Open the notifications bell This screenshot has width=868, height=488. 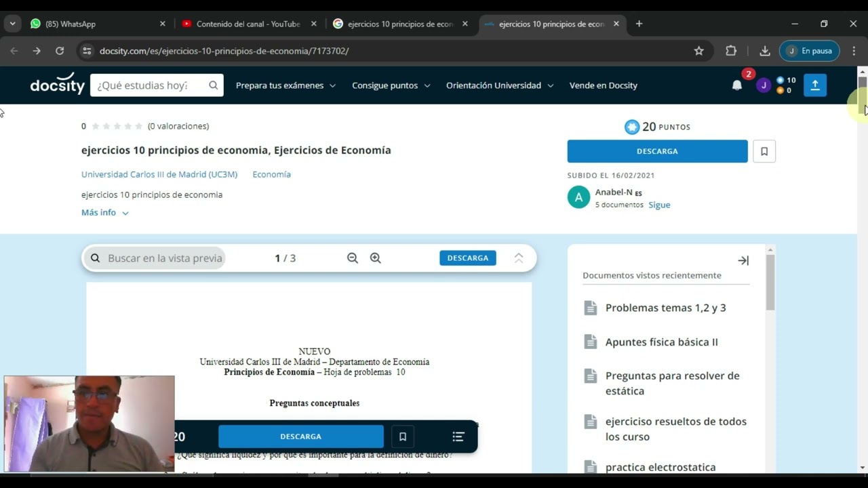737,85
